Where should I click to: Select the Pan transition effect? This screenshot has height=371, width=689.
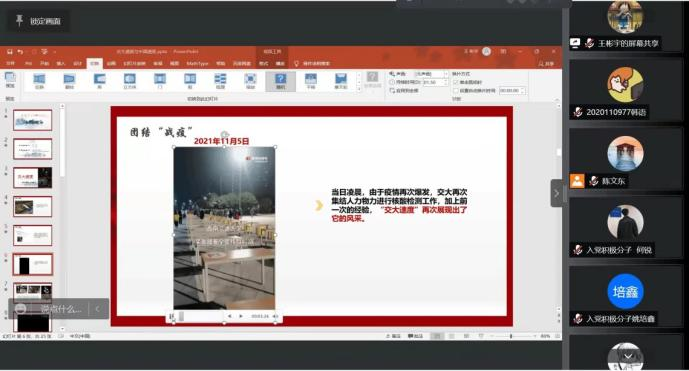[x=311, y=81]
